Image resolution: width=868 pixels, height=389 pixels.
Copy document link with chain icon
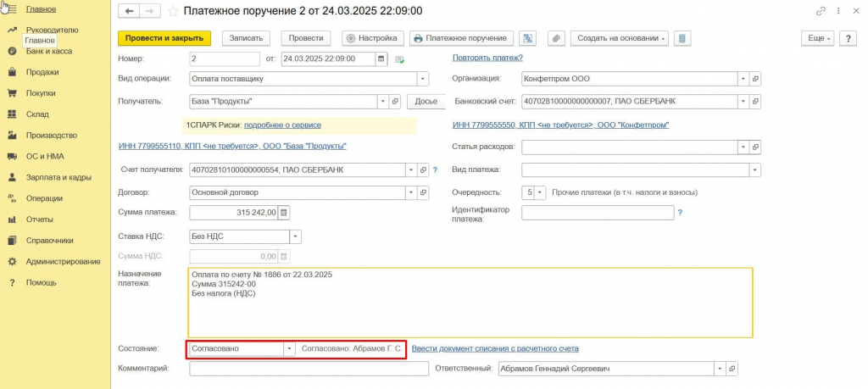(x=821, y=11)
